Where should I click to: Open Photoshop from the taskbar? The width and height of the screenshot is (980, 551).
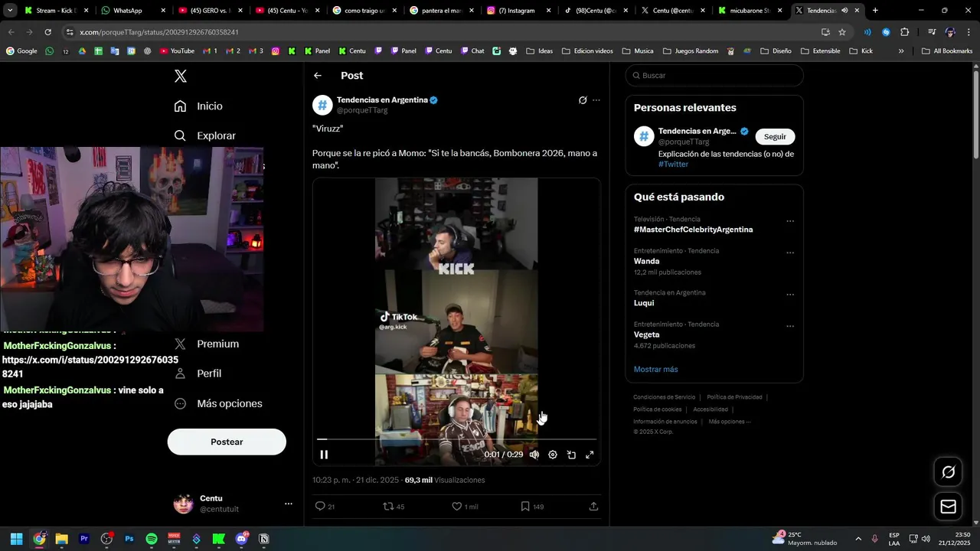pyautogui.click(x=129, y=539)
